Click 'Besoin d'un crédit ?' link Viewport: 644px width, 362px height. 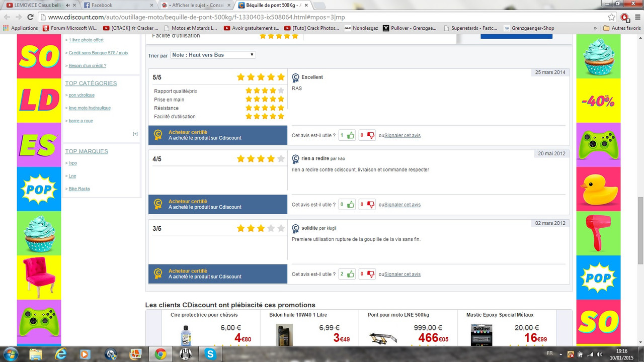point(88,66)
